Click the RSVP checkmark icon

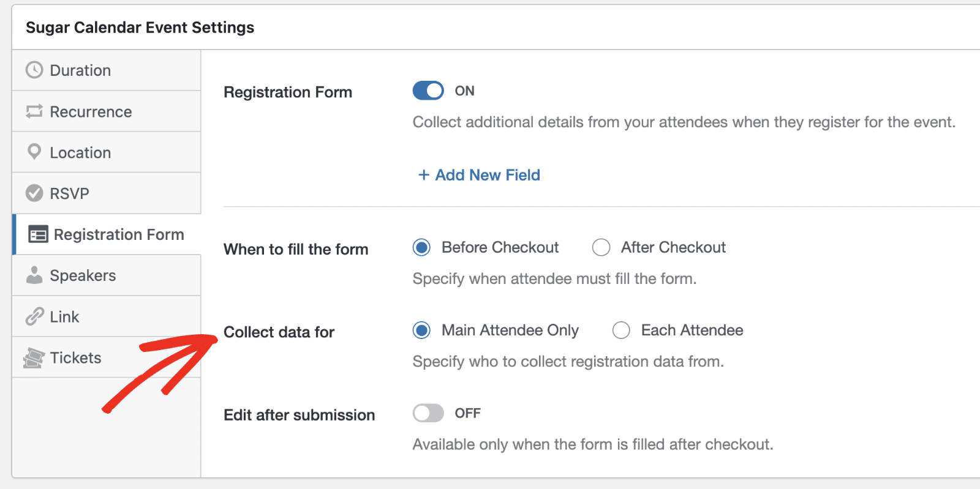click(34, 193)
